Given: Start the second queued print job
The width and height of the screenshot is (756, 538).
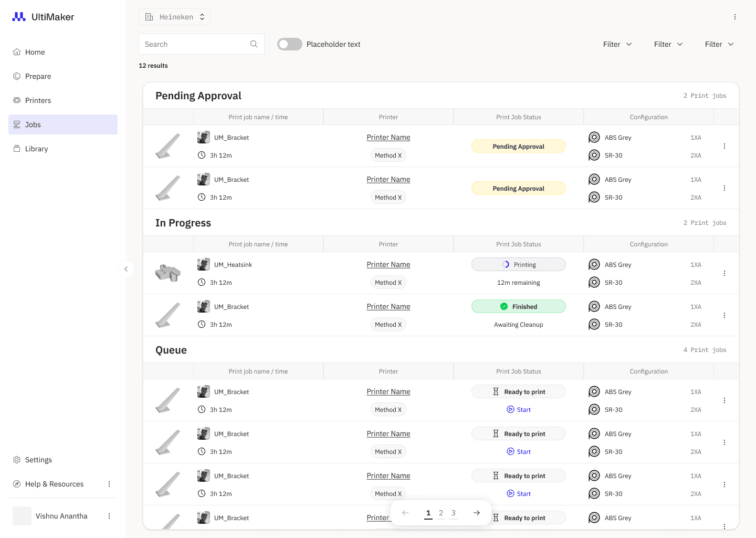Looking at the screenshot, I should (519, 452).
